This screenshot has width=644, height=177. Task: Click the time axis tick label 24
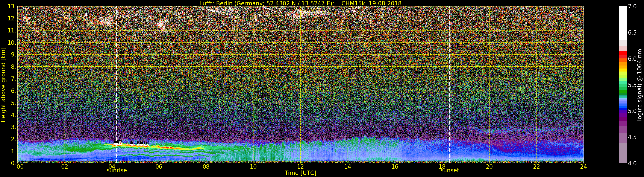[583, 167]
